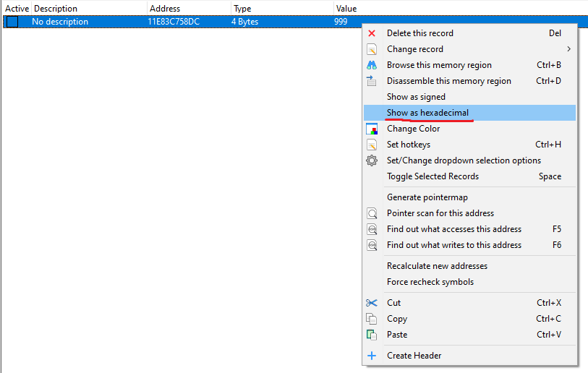
Task: Choose Show as signed option
Action: (x=416, y=97)
